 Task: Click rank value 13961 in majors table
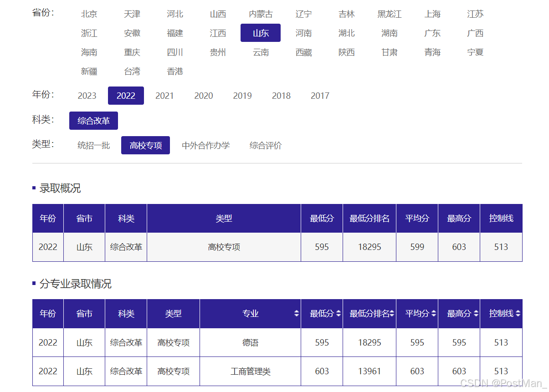pyautogui.click(x=369, y=371)
